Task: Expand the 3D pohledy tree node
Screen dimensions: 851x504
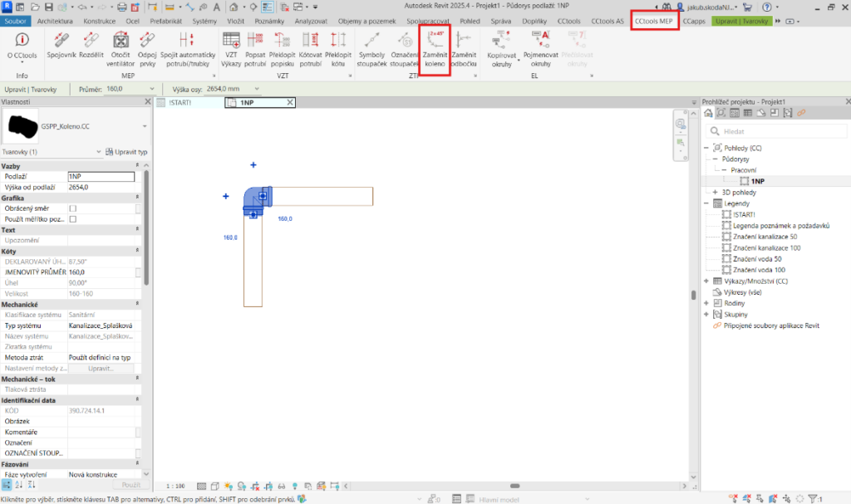Action: [715, 192]
